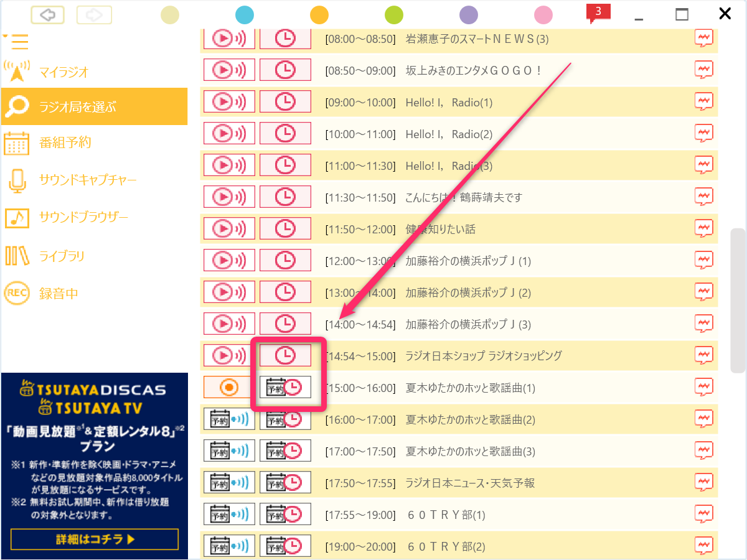Click the back navigation arrow button
Viewport: 747px width, 560px height.
(x=49, y=14)
